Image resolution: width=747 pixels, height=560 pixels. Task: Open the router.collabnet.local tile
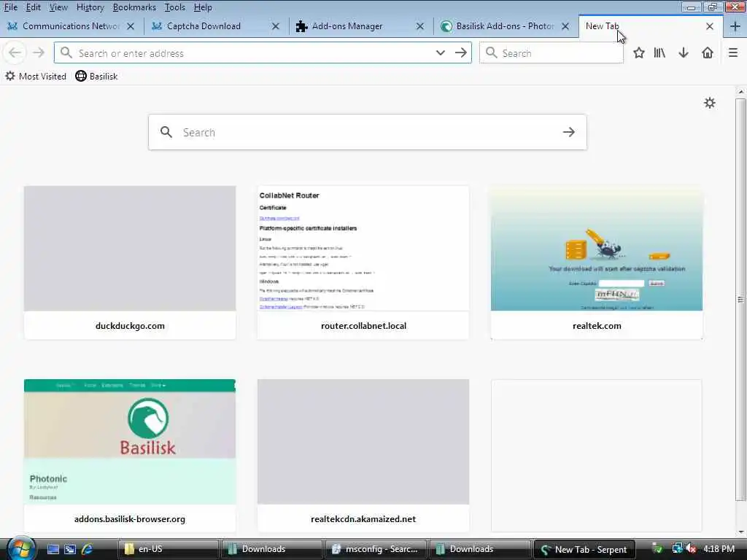pyautogui.click(x=363, y=262)
